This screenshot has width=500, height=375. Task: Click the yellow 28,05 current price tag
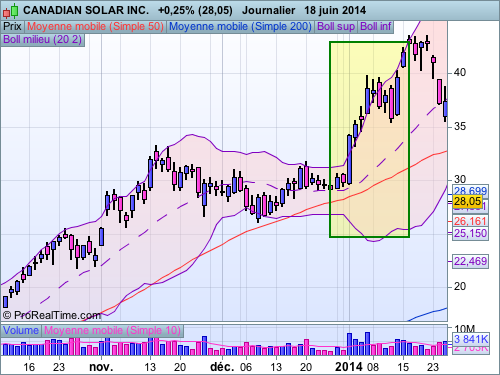467,201
